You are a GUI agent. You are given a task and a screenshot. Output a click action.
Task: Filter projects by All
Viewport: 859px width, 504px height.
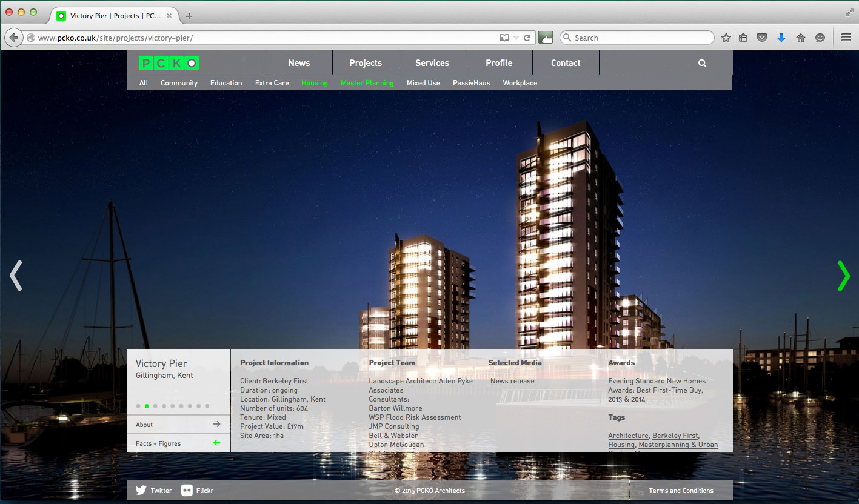coord(144,83)
